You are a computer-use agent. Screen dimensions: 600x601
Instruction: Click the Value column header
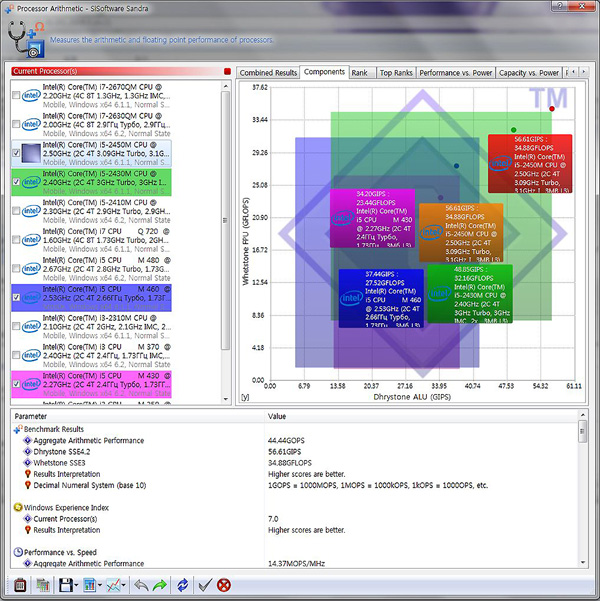pyautogui.click(x=421, y=416)
